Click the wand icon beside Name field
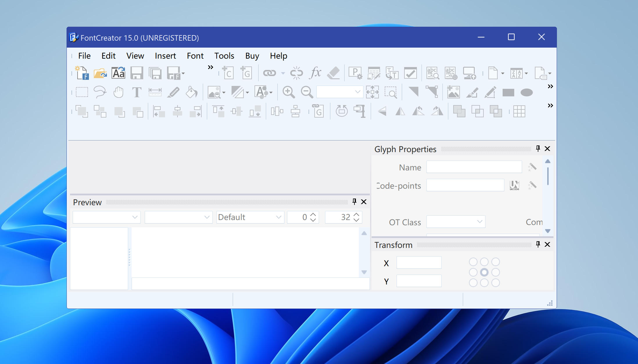 532,167
